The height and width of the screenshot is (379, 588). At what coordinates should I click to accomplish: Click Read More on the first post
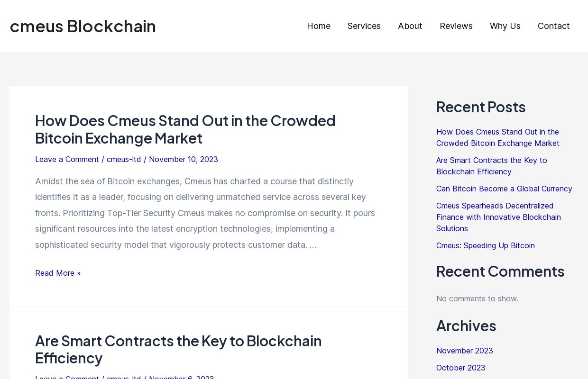58,273
